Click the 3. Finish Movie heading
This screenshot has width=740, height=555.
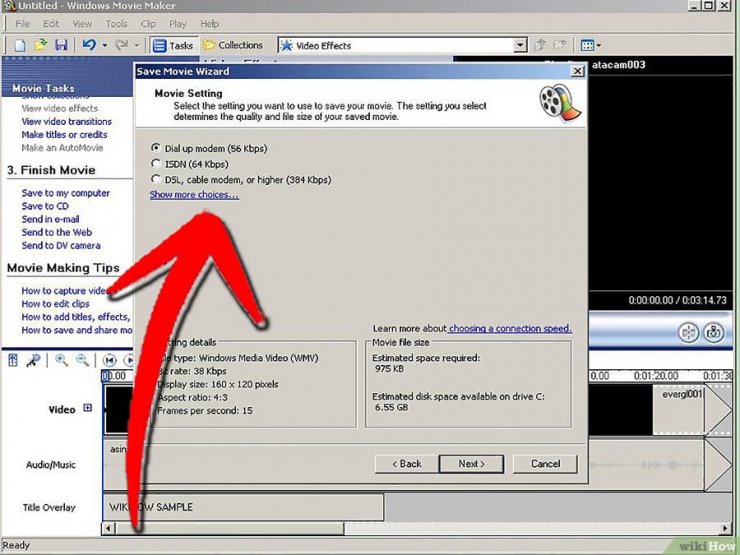(x=51, y=170)
